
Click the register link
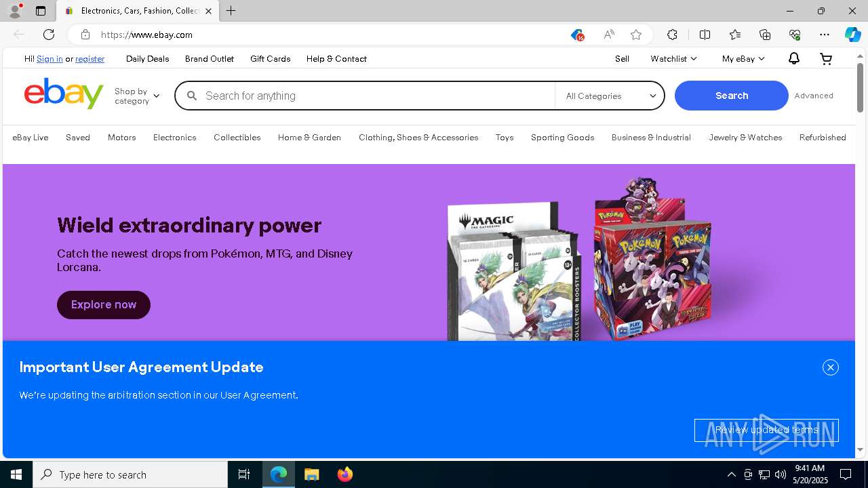coord(90,59)
